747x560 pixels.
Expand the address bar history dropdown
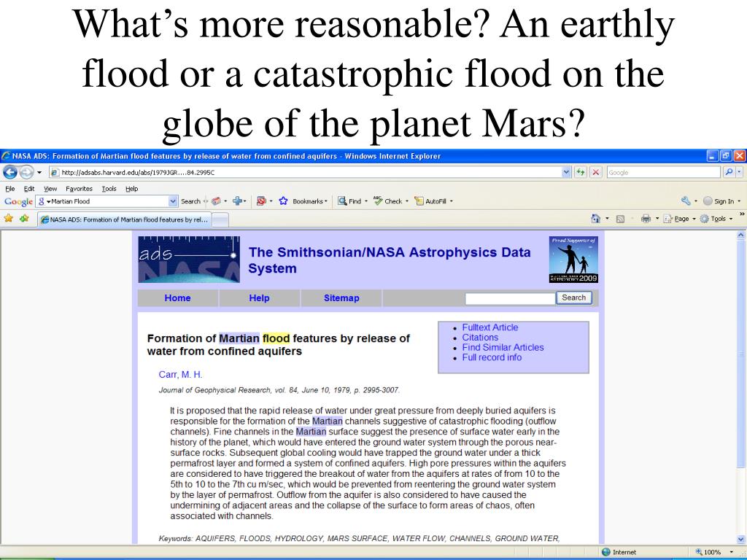(566, 172)
